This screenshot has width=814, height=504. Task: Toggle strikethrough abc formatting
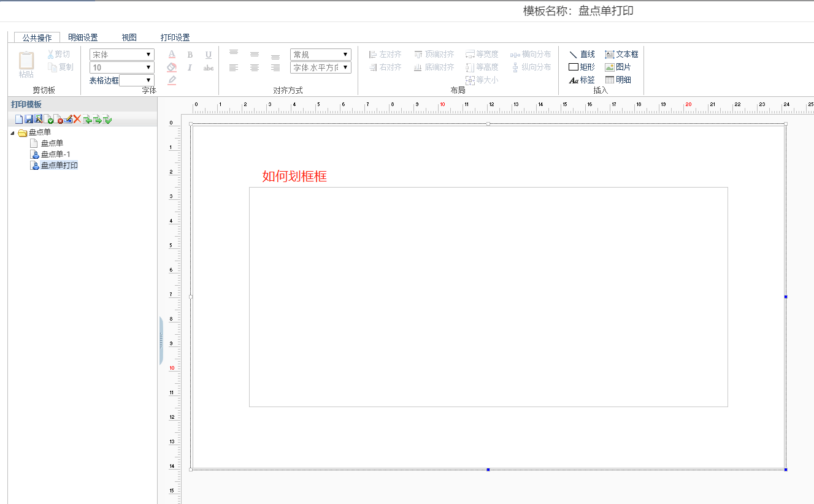coord(209,67)
